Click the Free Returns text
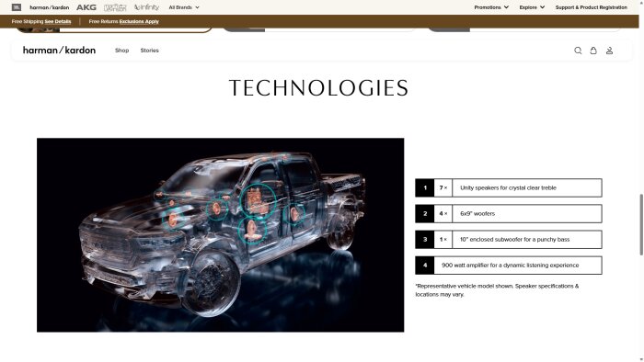 pos(103,21)
